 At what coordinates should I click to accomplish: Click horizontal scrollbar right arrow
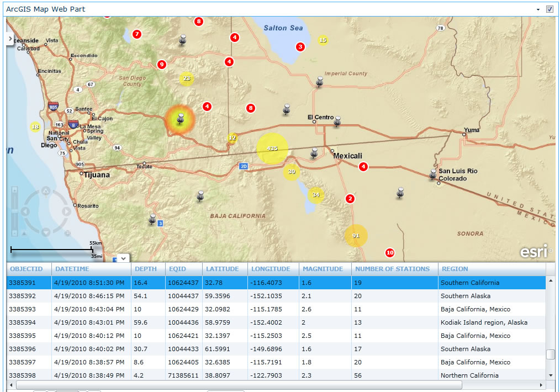(x=541, y=385)
